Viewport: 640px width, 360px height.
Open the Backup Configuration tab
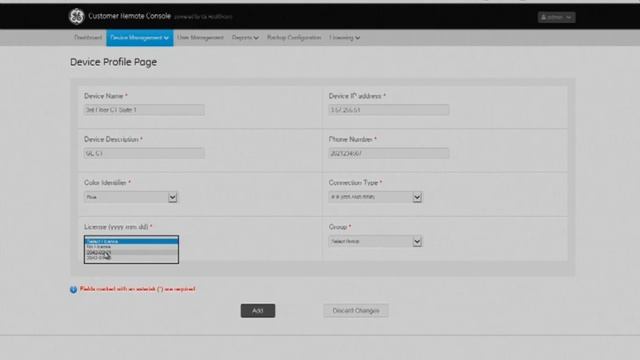point(294,38)
